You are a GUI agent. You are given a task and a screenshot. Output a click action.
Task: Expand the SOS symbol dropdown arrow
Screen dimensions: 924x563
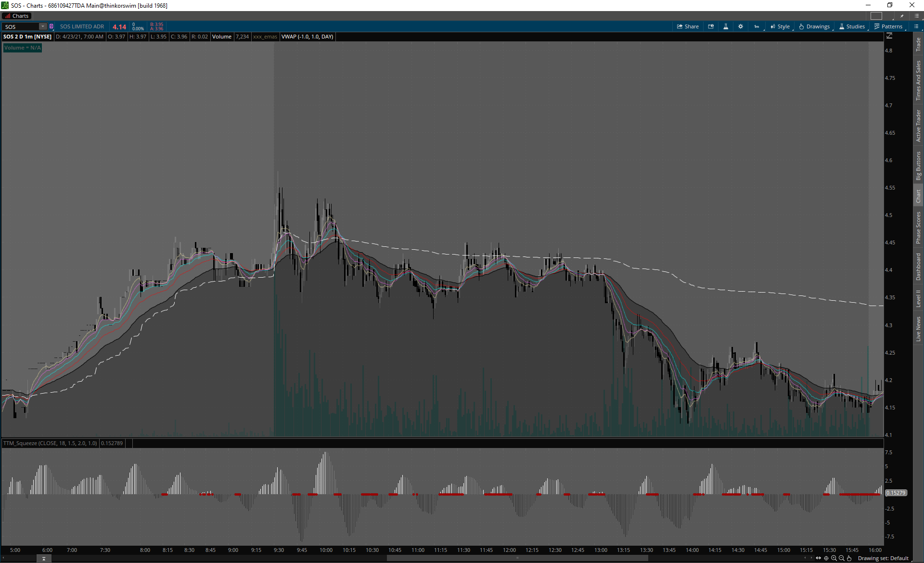[43, 26]
